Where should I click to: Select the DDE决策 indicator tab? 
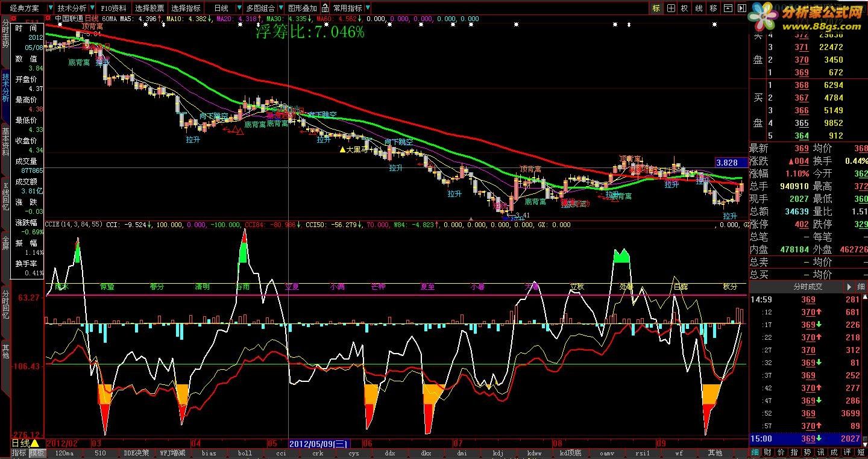coord(136,453)
